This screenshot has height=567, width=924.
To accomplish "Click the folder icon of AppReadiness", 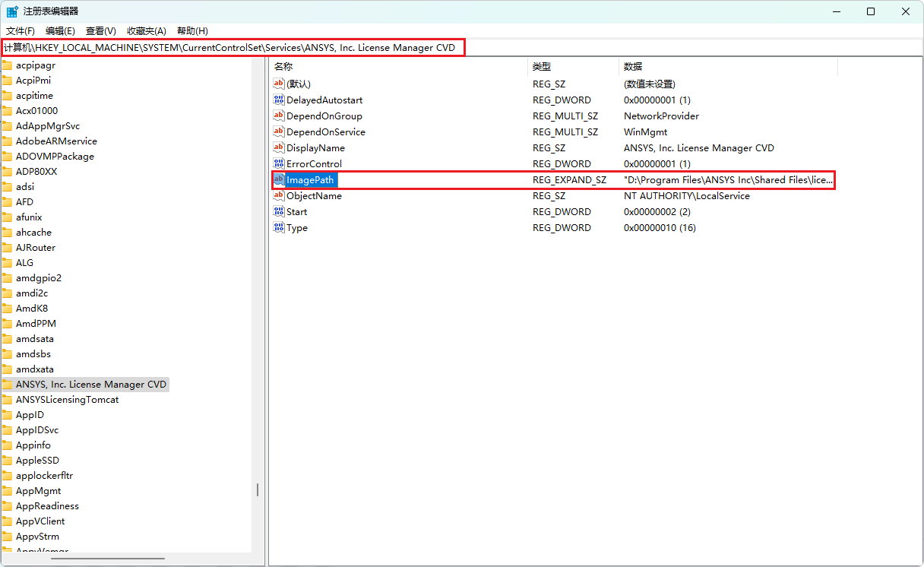I will tap(8, 506).
